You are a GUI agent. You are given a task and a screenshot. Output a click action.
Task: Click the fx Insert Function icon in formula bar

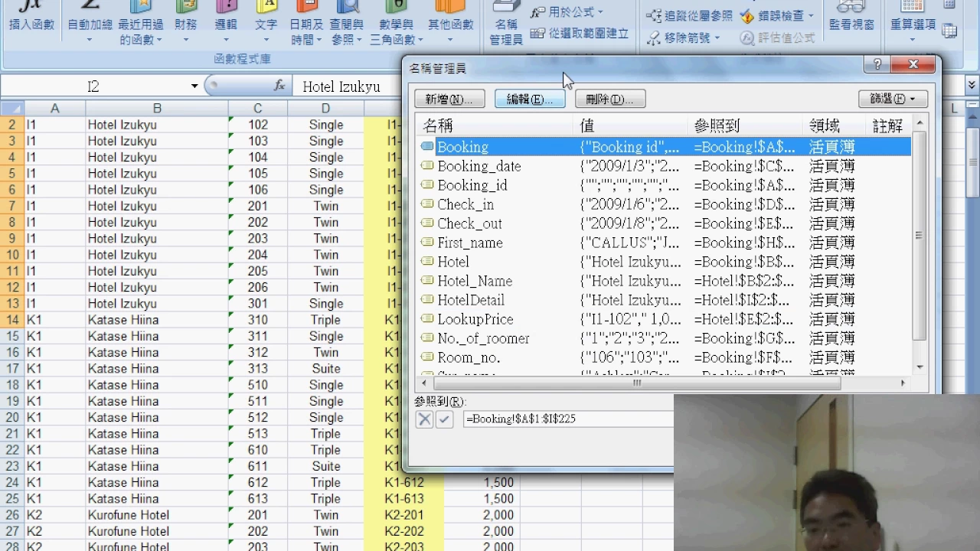pyautogui.click(x=279, y=86)
